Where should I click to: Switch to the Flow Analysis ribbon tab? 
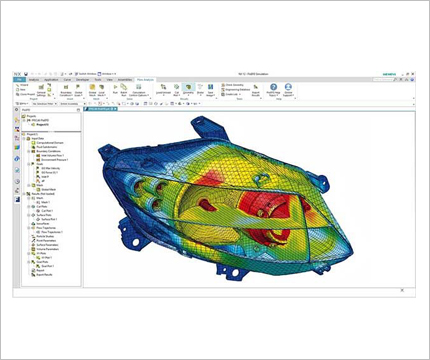tap(145, 80)
